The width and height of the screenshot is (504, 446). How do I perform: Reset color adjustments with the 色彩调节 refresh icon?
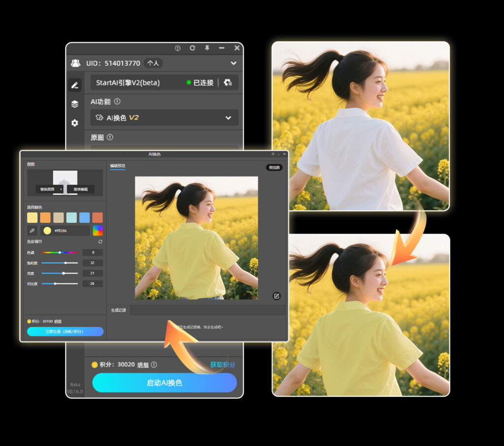point(100,241)
